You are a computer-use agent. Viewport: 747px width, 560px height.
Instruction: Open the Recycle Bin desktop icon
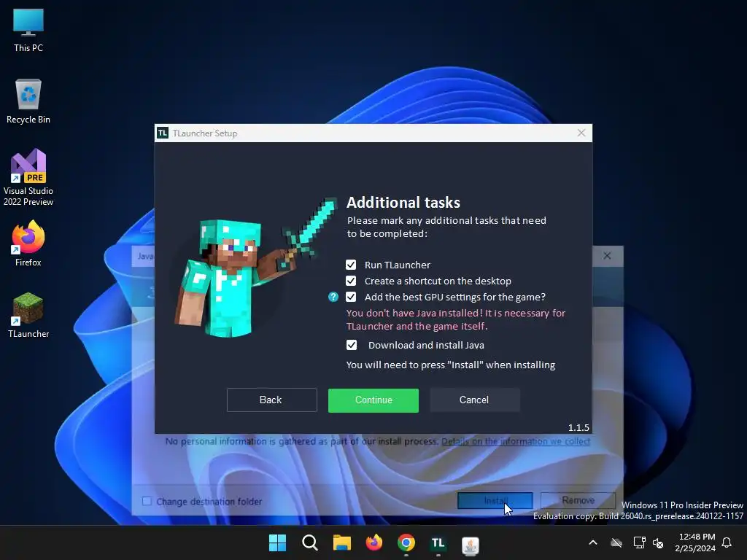coord(28,101)
